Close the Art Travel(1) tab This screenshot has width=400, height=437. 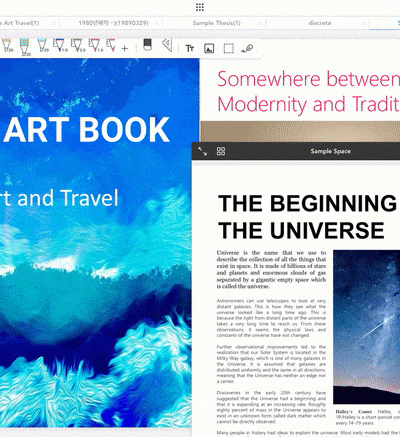point(54,23)
